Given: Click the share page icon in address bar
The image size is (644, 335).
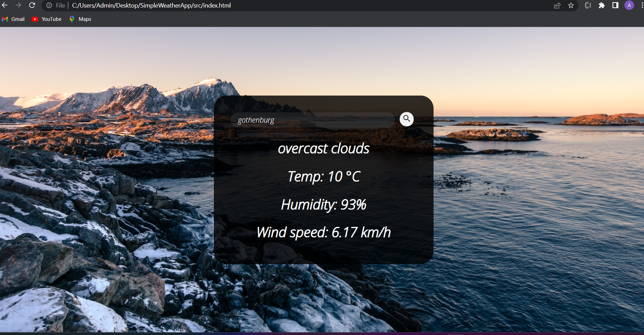Looking at the screenshot, I should click(x=557, y=5).
